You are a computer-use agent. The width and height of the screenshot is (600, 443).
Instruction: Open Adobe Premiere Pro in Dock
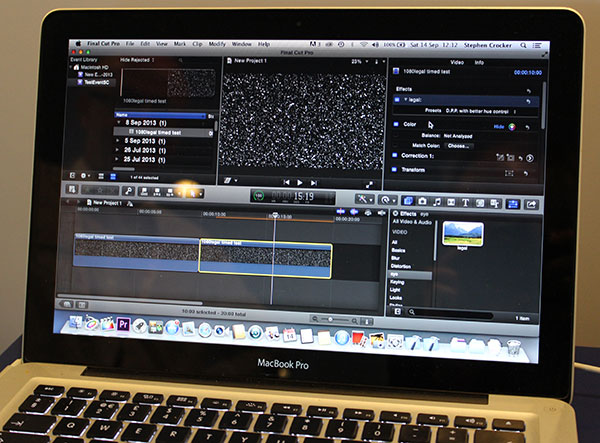point(123,325)
